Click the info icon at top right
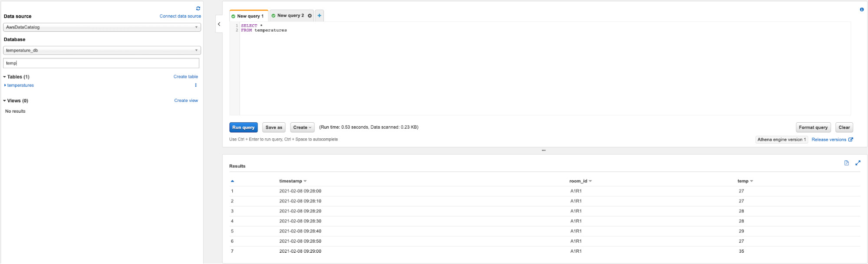The width and height of the screenshot is (868, 264). click(x=861, y=10)
